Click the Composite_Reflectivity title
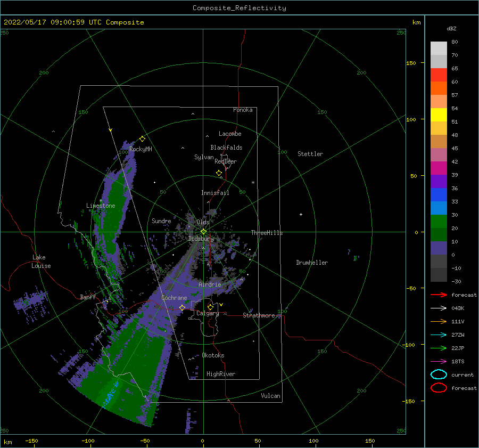The width and height of the screenshot is (479, 448). point(240,8)
